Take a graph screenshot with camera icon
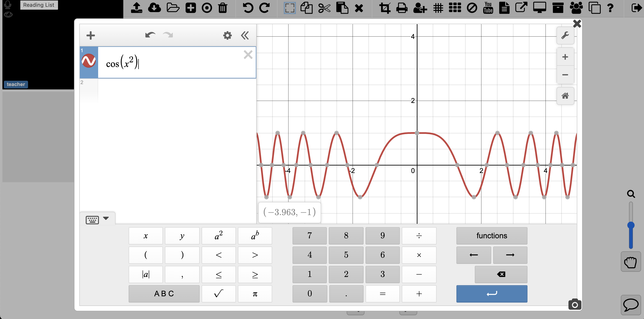This screenshot has height=319, width=644. tap(575, 304)
